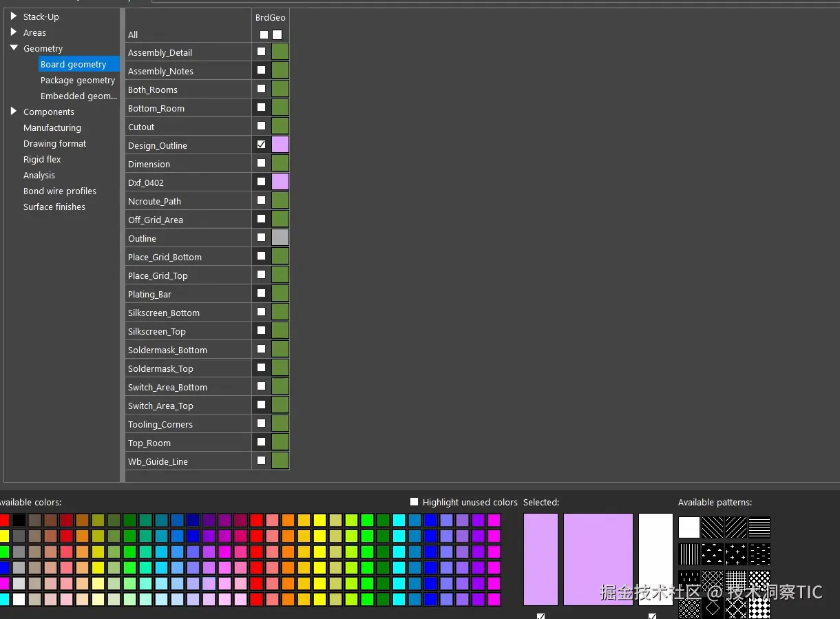The width and height of the screenshot is (840, 619).
Task: Pick the pure white palette color
Action: (19, 599)
